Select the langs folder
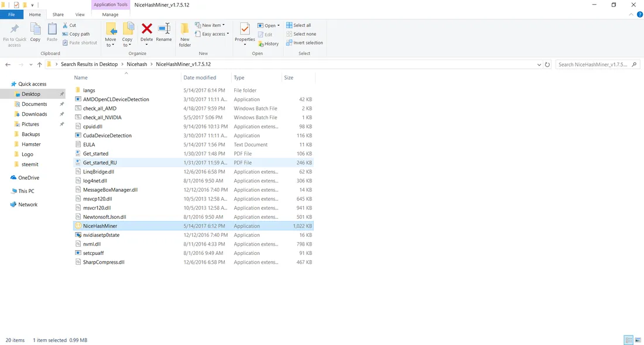This screenshot has width=644, height=345. pos(193,90)
